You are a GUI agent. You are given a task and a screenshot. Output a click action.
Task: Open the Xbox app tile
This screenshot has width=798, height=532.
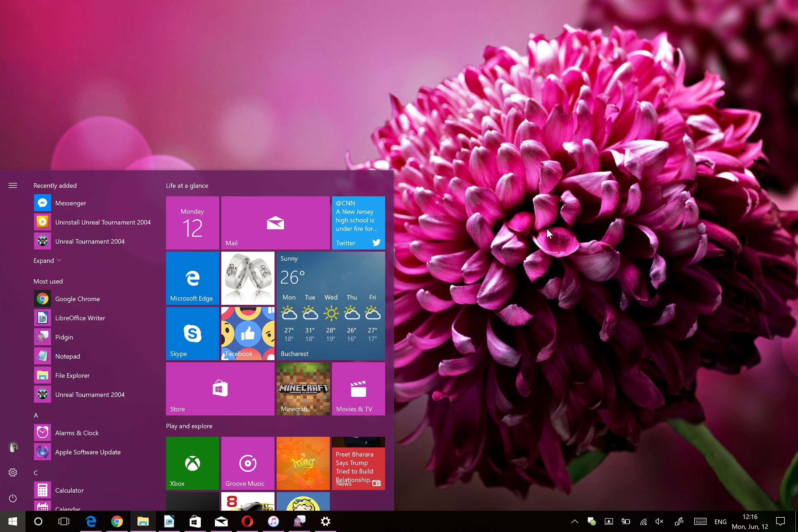click(192, 463)
